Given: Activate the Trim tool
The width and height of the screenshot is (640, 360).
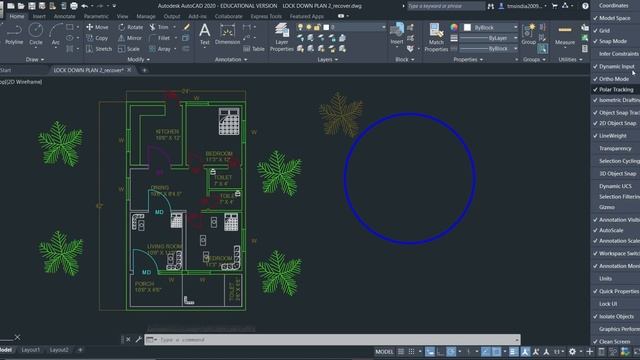Looking at the screenshot, I should (x=159, y=27).
